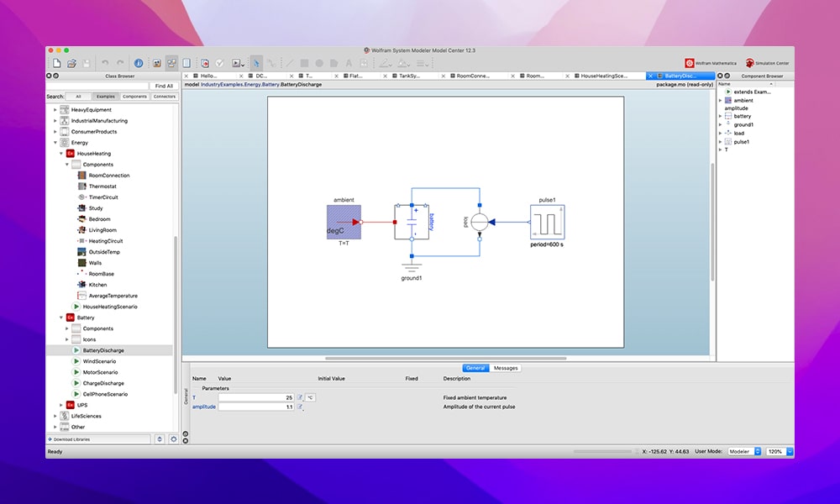Open the model Info toolbar icon
This screenshot has width=840, height=504.
tap(137, 62)
